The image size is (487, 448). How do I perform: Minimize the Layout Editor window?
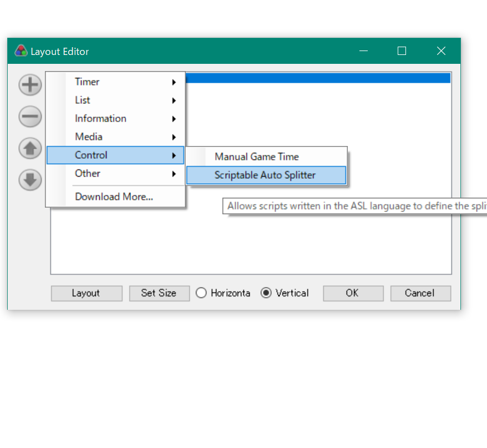pyautogui.click(x=364, y=51)
